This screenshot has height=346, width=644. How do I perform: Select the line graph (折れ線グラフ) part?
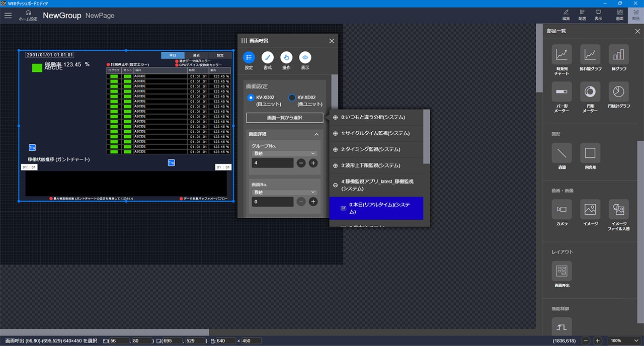click(x=590, y=54)
